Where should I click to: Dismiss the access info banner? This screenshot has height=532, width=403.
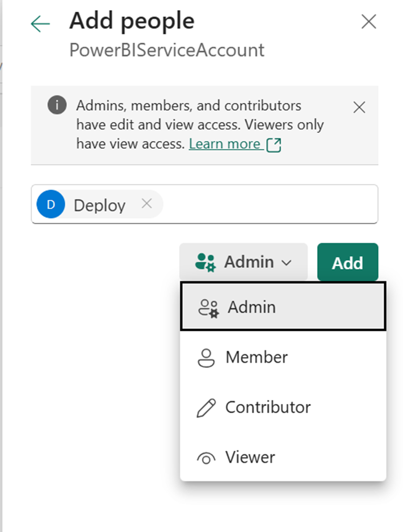point(359,107)
